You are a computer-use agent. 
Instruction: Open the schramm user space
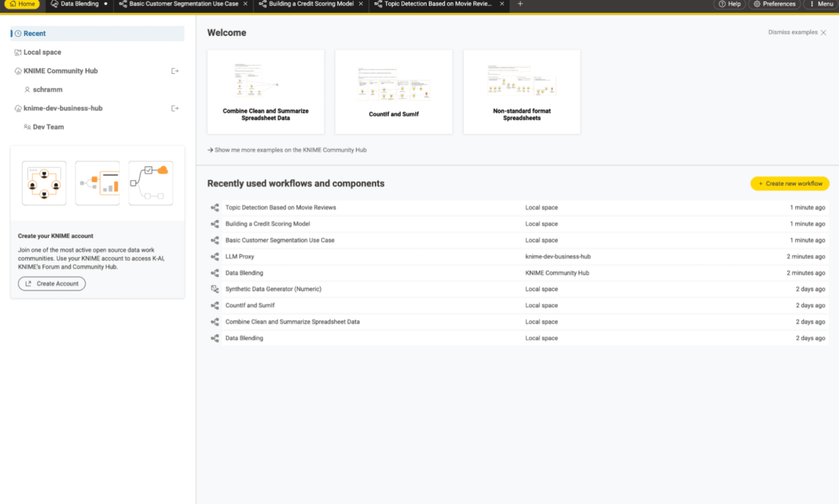pyautogui.click(x=47, y=90)
